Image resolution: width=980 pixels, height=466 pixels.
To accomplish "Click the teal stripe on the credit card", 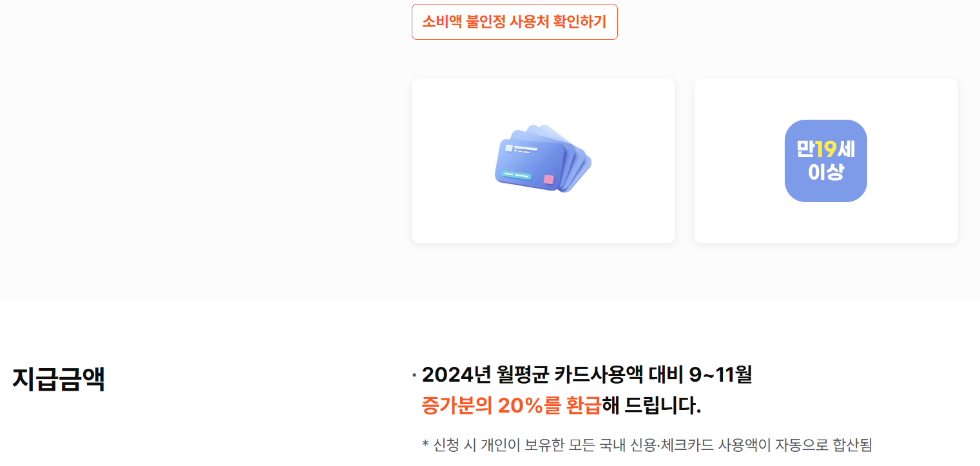I will tap(517, 175).
